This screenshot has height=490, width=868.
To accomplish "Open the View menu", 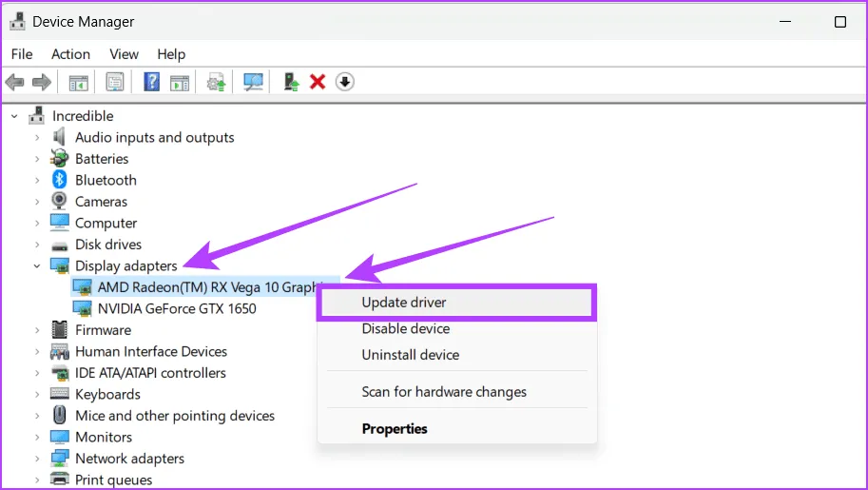I will 124,54.
